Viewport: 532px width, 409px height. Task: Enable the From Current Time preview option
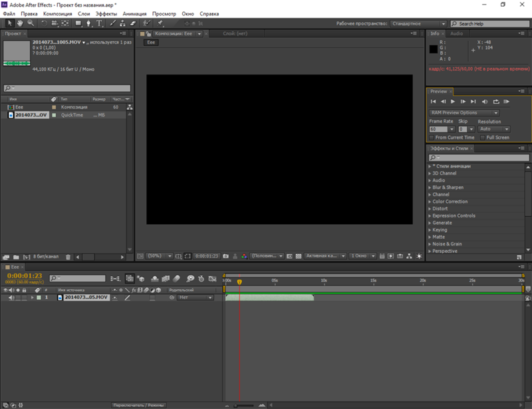[431, 138]
